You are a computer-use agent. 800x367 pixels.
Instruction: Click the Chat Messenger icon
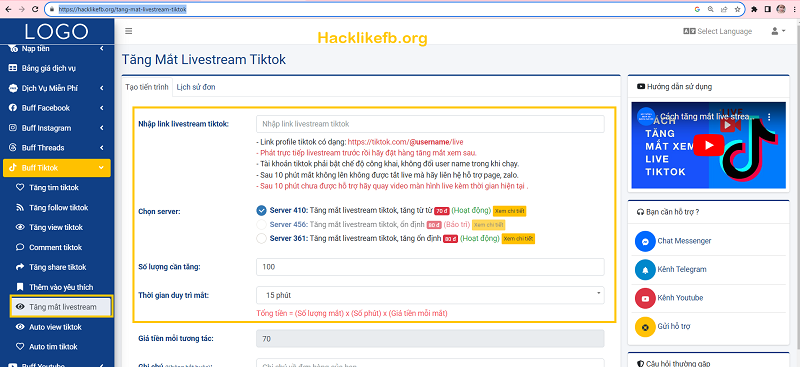[645, 241]
